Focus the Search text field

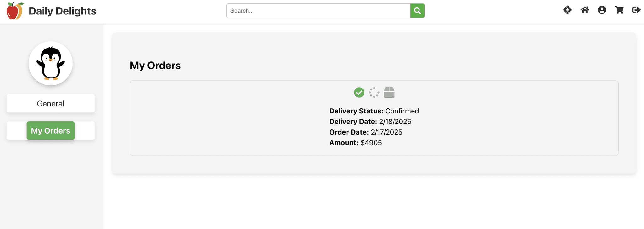[x=318, y=11]
